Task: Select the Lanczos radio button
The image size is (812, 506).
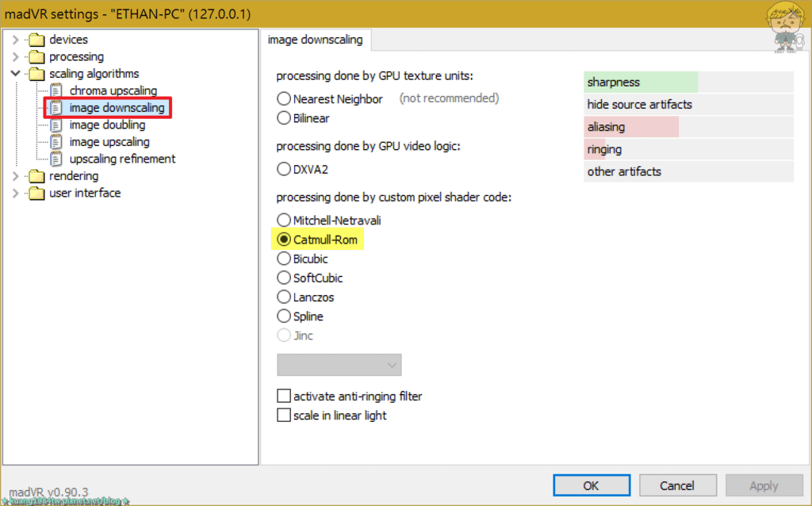Action: pyautogui.click(x=284, y=297)
